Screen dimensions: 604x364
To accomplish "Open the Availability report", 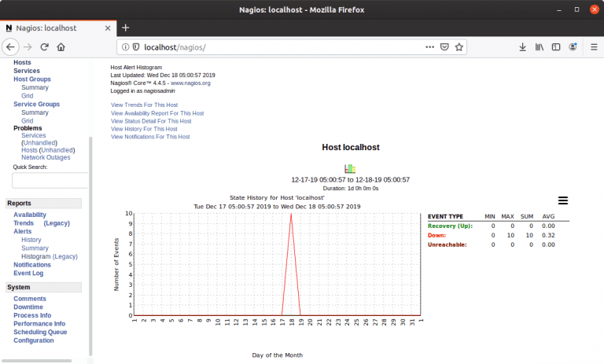I will [x=30, y=215].
